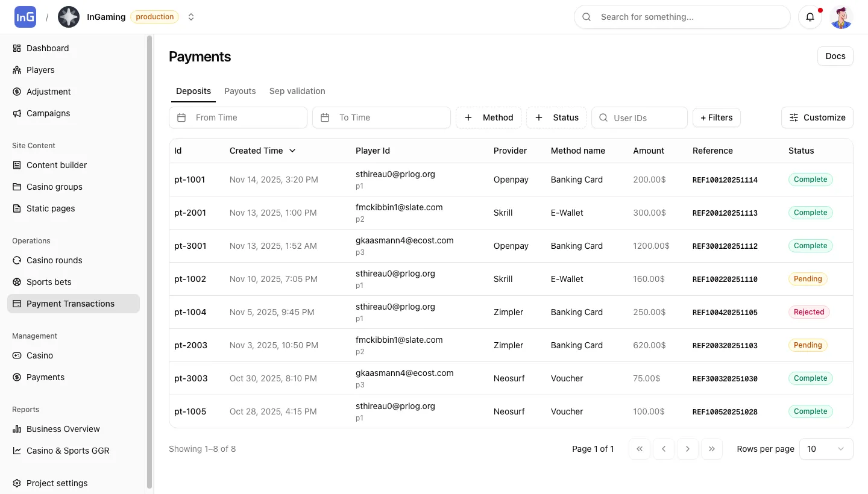The height and width of the screenshot is (494, 868).
Task: Expand the Method filter
Action: 488,117
